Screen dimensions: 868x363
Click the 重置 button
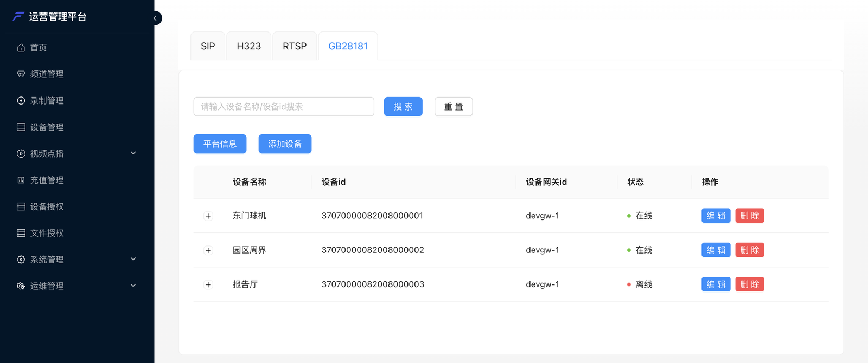454,107
